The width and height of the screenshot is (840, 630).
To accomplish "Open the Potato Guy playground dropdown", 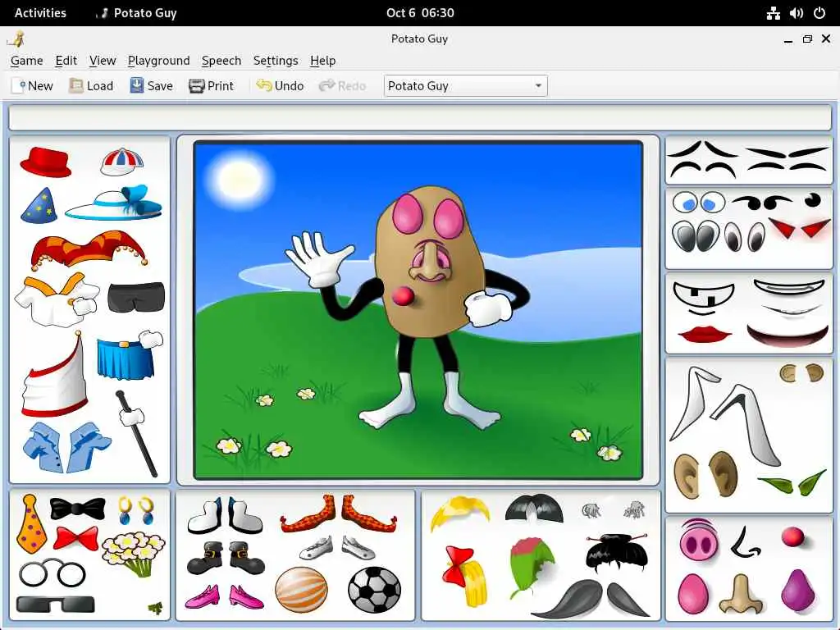I will [x=466, y=85].
